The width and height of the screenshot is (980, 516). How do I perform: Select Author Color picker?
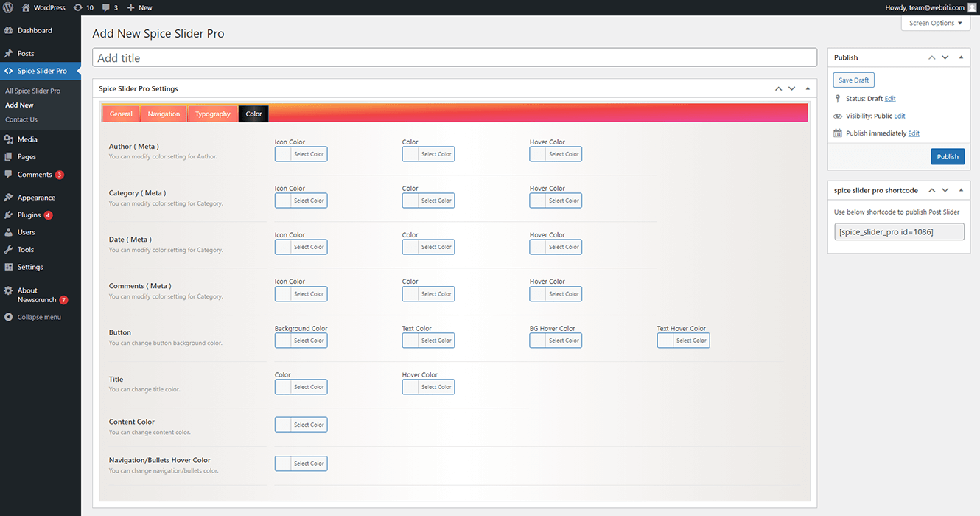428,154
